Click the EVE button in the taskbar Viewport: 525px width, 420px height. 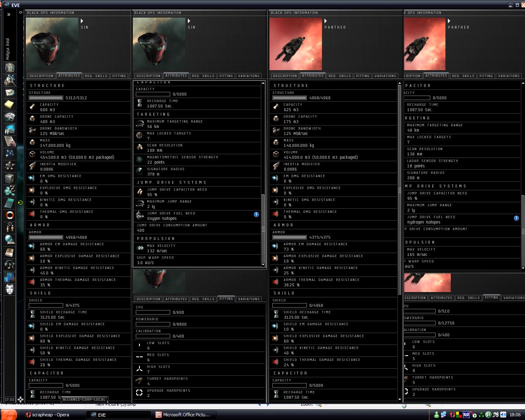118,415
